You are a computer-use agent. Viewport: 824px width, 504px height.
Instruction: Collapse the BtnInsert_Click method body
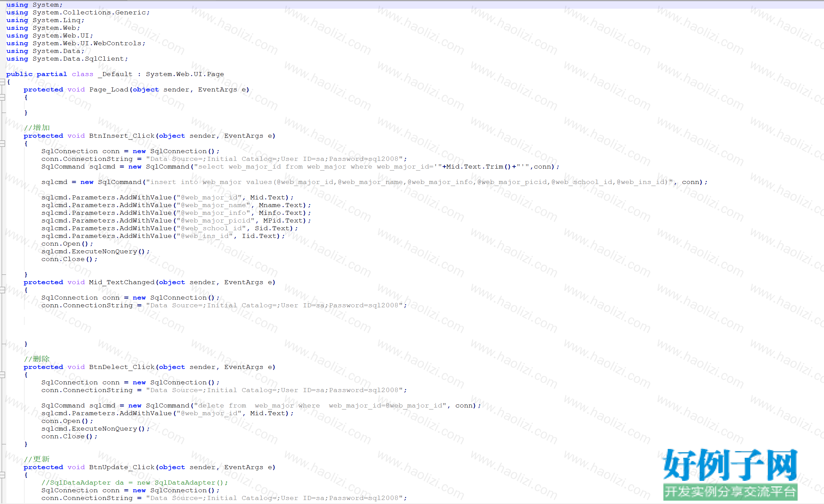coord(2,144)
